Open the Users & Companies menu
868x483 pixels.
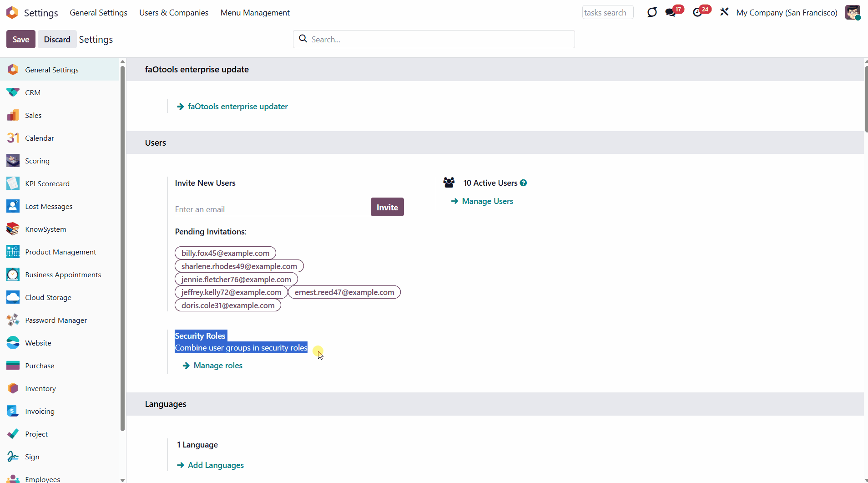click(173, 13)
